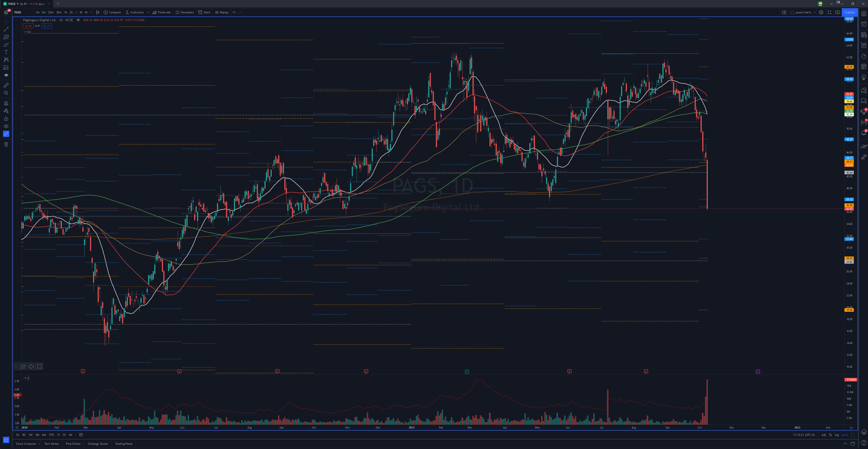Open the Fibonacci retracement tools
Image resolution: width=868 pixels, height=449 pixels.
pyautogui.click(x=6, y=37)
